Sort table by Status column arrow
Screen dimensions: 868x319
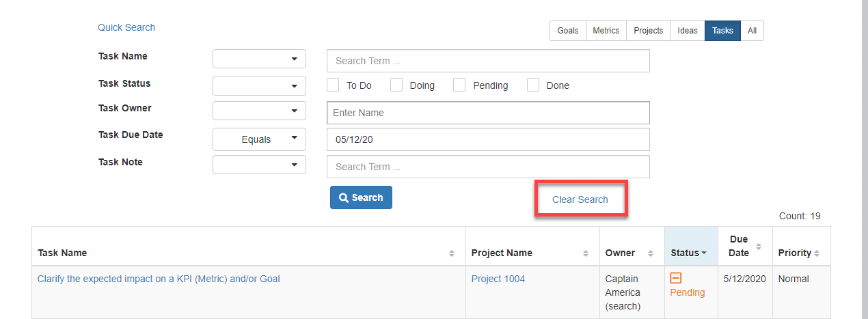tap(704, 253)
